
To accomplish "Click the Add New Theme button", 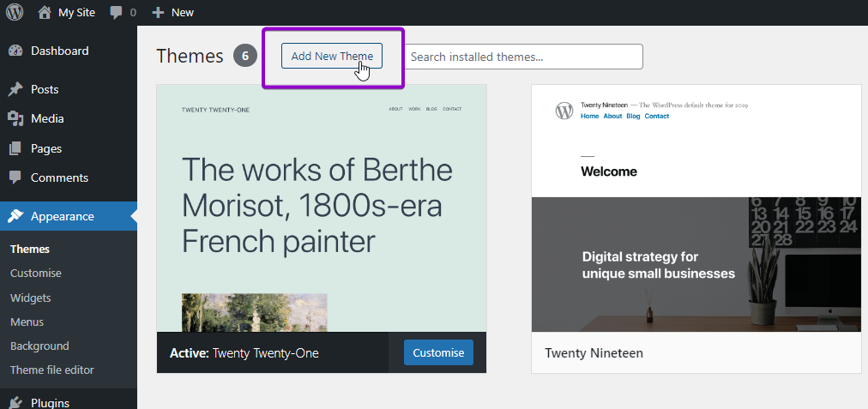I will coord(332,56).
